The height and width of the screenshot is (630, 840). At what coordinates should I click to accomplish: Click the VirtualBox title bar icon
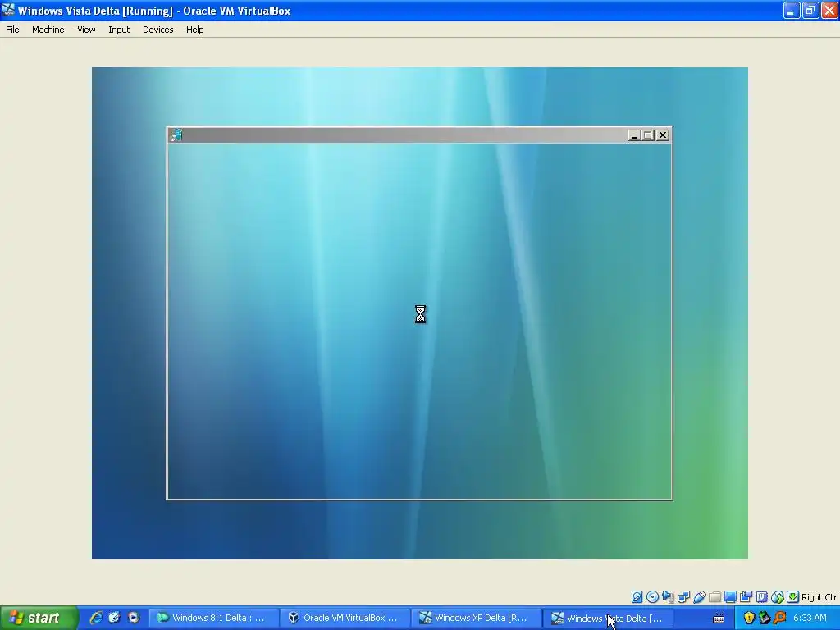[x=8, y=10]
